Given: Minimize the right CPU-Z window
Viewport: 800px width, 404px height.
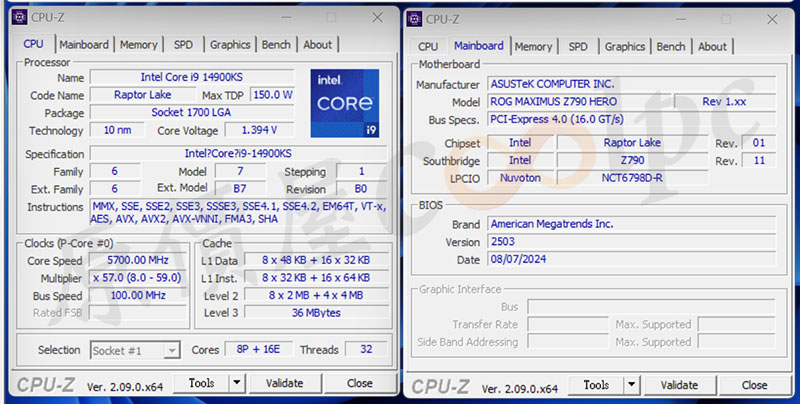Looking at the screenshot, I should [x=681, y=19].
